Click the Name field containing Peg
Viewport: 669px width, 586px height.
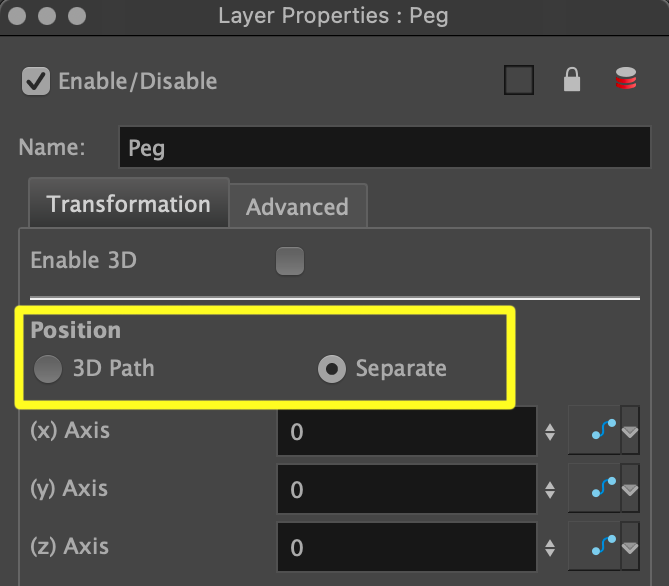click(385, 149)
